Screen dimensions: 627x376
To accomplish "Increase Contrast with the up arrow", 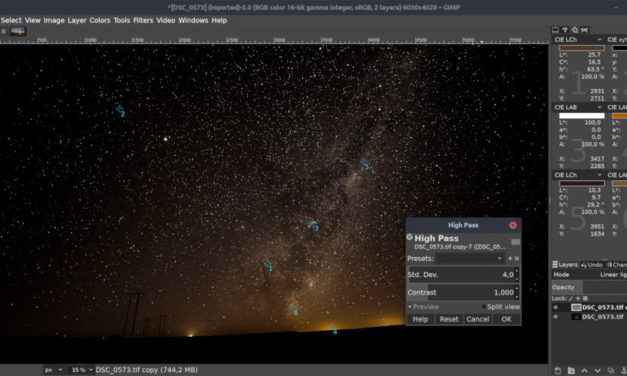I will (517, 289).
